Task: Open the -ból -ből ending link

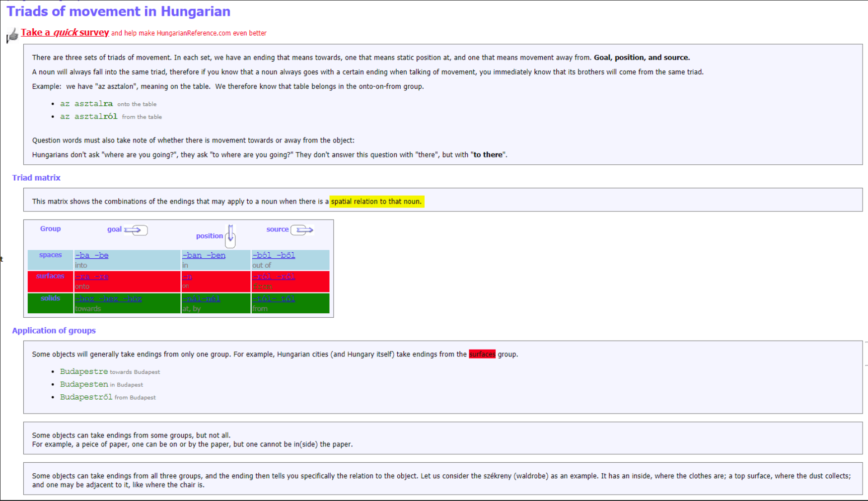Action: pos(274,255)
